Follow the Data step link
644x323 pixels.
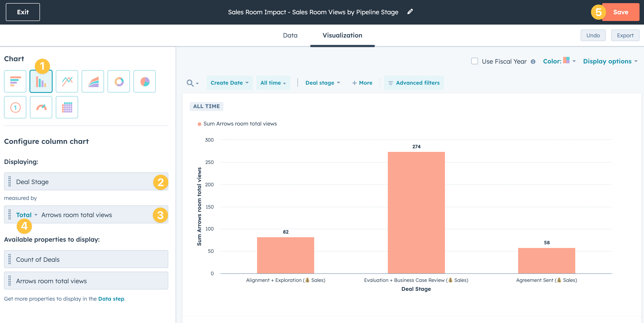(x=111, y=299)
